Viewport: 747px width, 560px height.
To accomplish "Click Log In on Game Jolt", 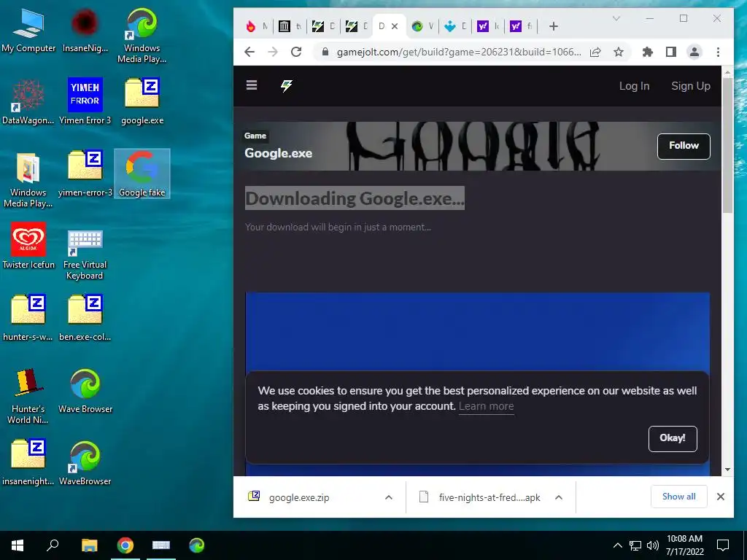I will pyautogui.click(x=634, y=86).
